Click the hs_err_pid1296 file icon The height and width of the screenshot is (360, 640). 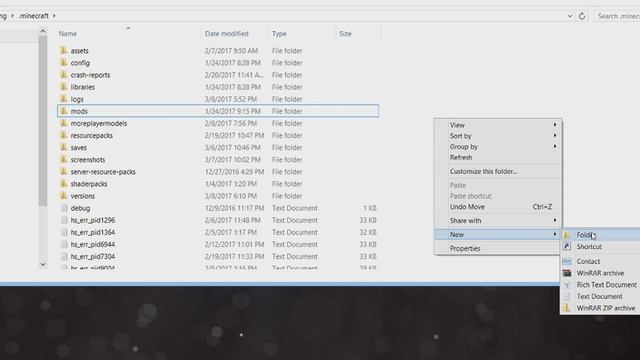coord(64,220)
